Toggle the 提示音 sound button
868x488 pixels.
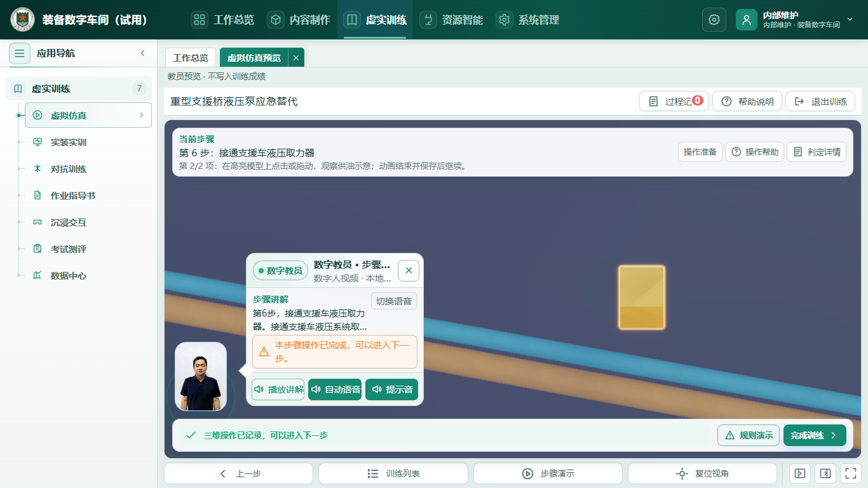click(392, 390)
